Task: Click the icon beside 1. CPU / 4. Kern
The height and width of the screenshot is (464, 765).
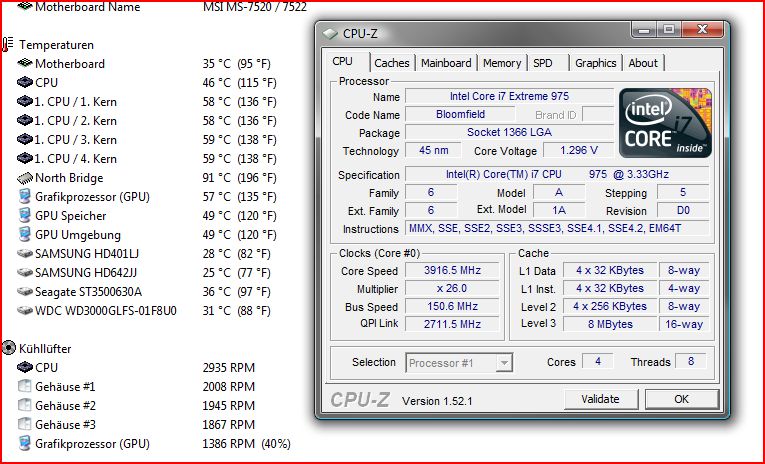Action: 24,159
